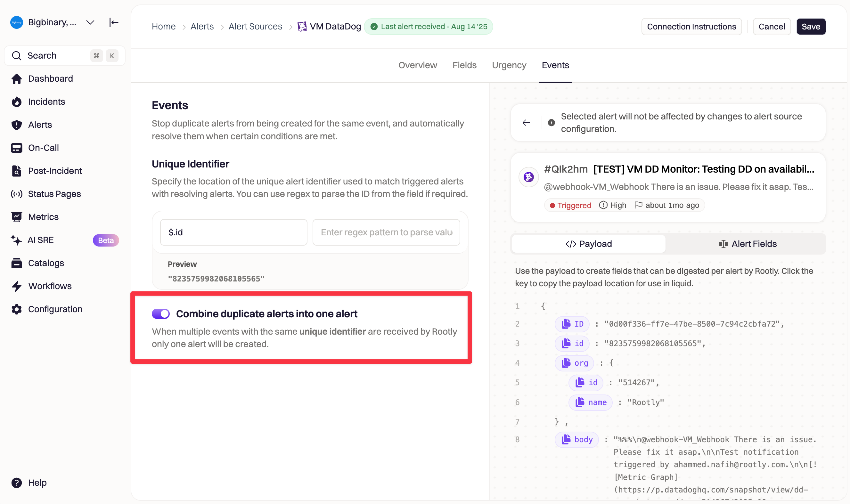
Task: Open Status Pages broadcast icon
Action: click(x=16, y=194)
